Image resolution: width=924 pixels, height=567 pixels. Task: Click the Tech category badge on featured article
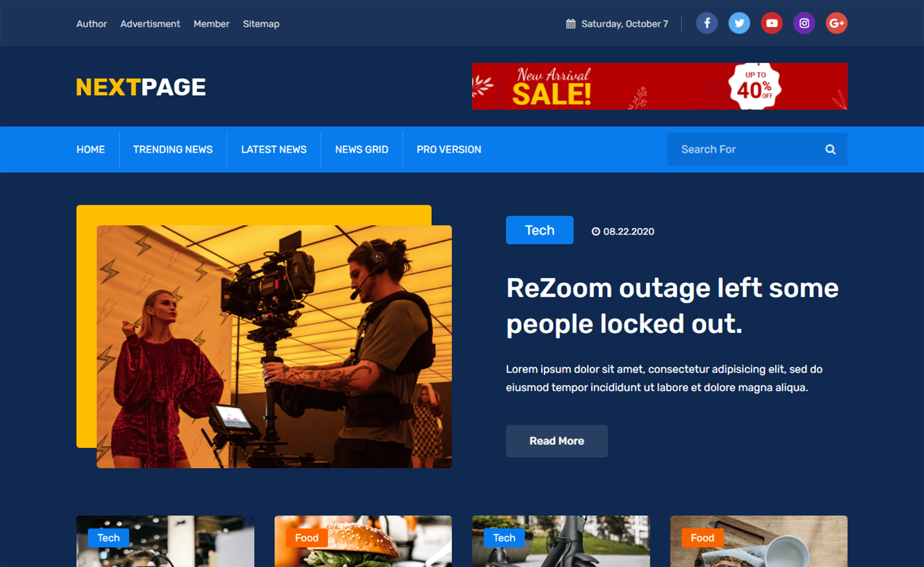click(x=539, y=230)
